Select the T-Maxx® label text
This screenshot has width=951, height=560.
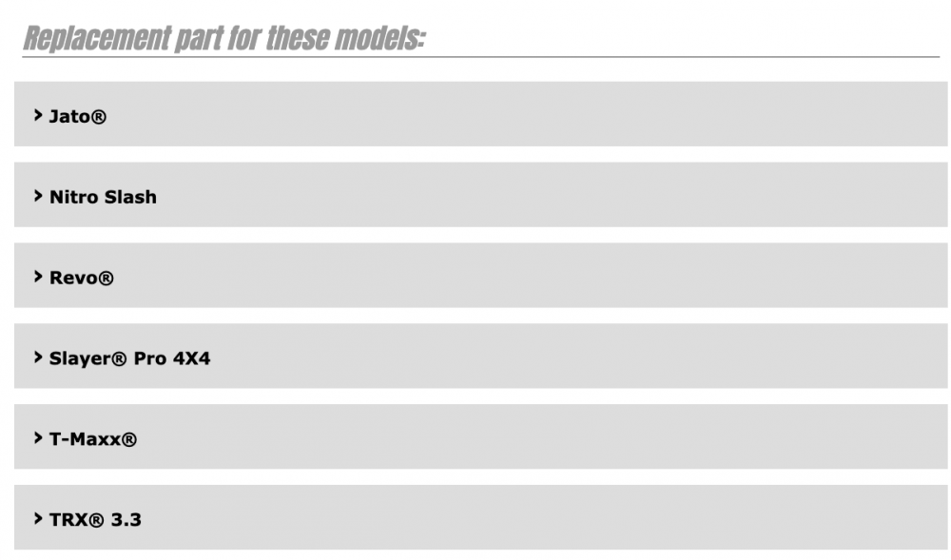pyautogui.click(x=93, y=439)
